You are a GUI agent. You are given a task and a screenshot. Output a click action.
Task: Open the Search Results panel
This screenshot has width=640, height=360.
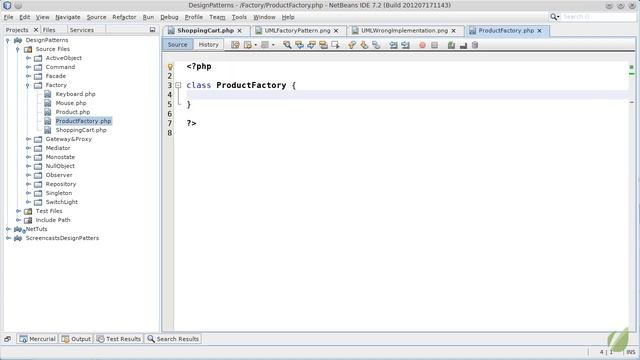[173, 339]
